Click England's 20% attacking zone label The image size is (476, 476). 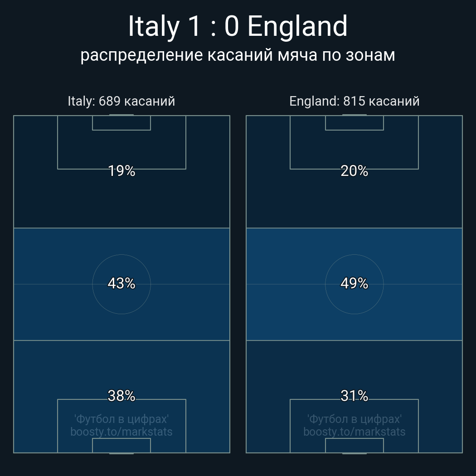point(354,171)
